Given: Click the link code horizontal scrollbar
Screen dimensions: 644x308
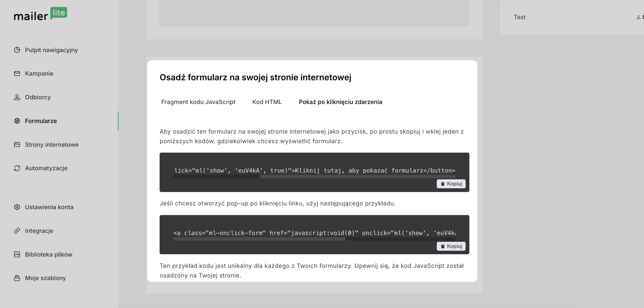Looking at the screenshot, I should coord(259,239).
